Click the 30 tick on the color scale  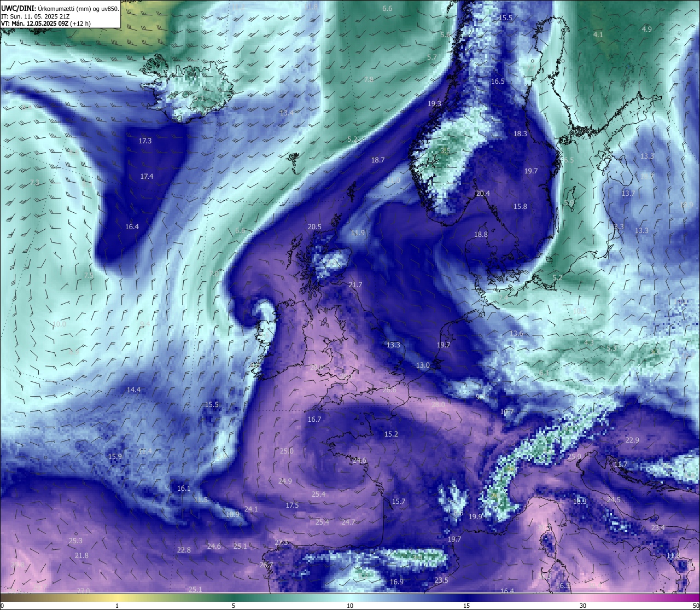pyautogui.click(x=583, y=606)
